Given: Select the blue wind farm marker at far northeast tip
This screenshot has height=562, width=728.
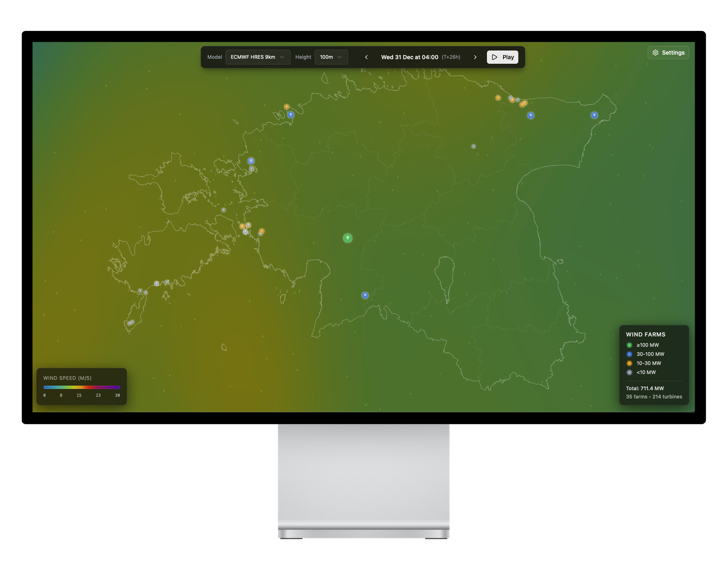Looking at the screenshot, I should [594, 115].
